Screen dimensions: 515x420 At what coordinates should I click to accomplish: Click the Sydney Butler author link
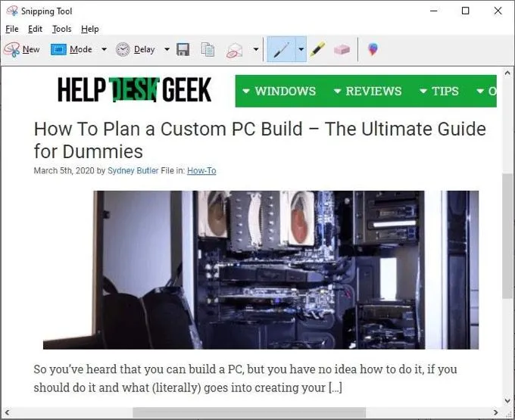click(x=133, y=171)
